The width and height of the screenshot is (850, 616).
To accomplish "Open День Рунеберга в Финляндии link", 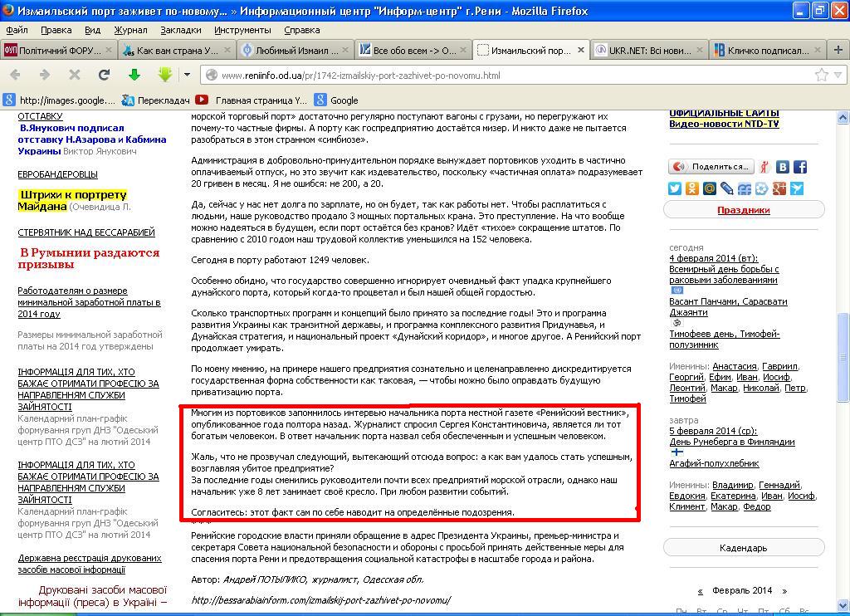I will pyautogui.click(x=732, y=442).
